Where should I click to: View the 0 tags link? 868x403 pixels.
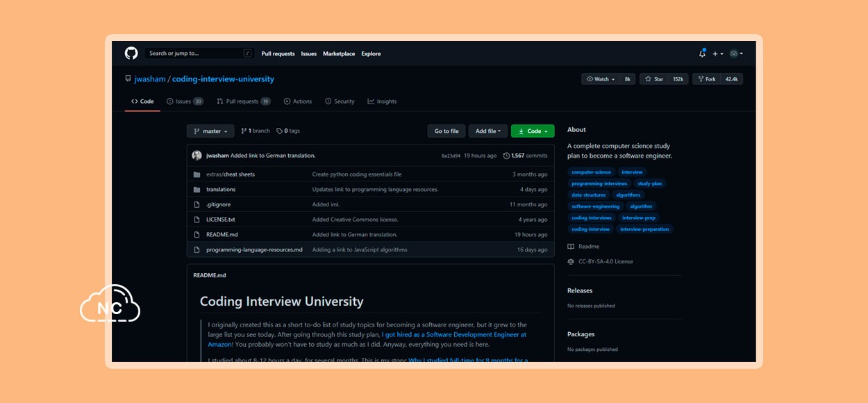pyautogui.click(x=288, y=131)
